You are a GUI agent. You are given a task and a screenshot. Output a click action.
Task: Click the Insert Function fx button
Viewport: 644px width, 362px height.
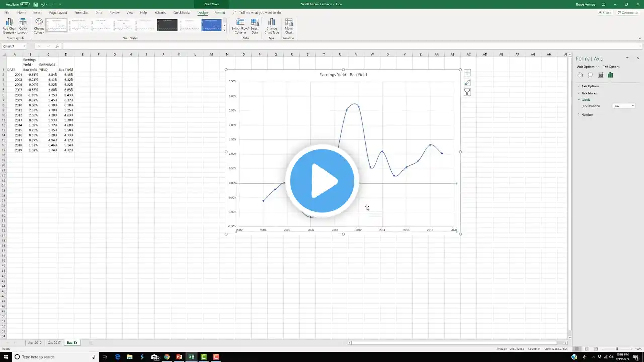tap(57, 46)
